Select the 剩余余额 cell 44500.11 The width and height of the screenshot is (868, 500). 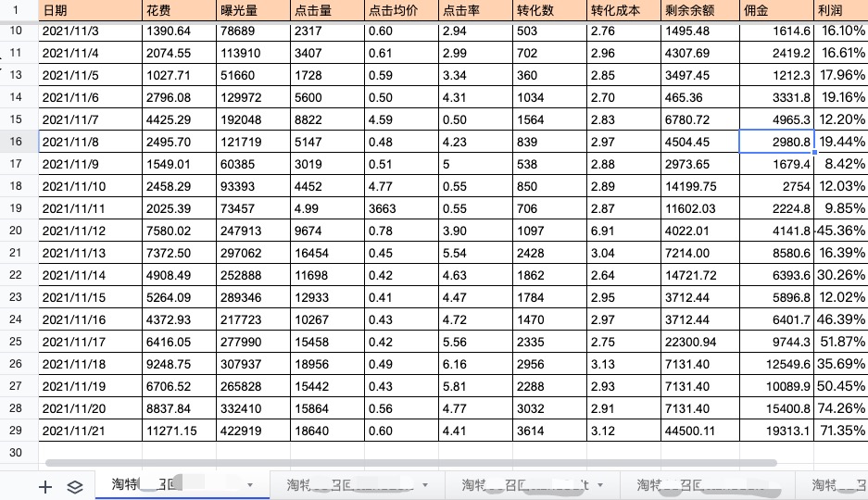coord(700,431)
